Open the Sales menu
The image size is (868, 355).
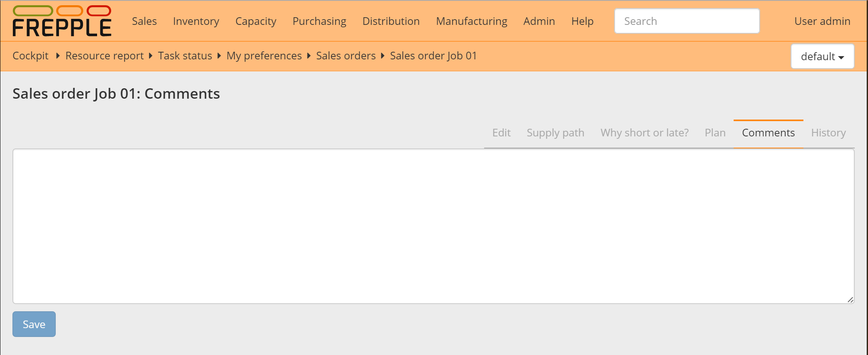144,21
